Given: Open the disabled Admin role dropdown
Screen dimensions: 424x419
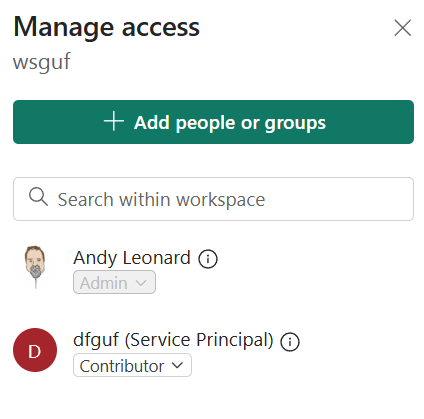Looking at the screenshot, I should (114, 282).
